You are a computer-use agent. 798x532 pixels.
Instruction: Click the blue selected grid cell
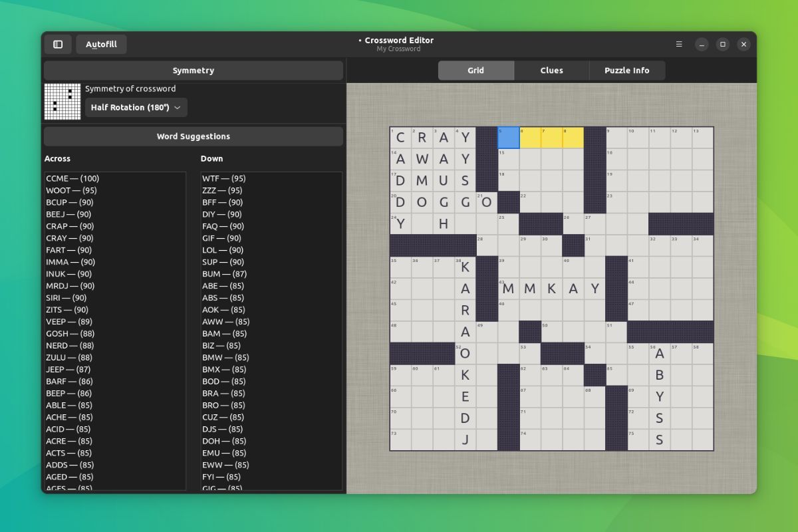point(508,137)
